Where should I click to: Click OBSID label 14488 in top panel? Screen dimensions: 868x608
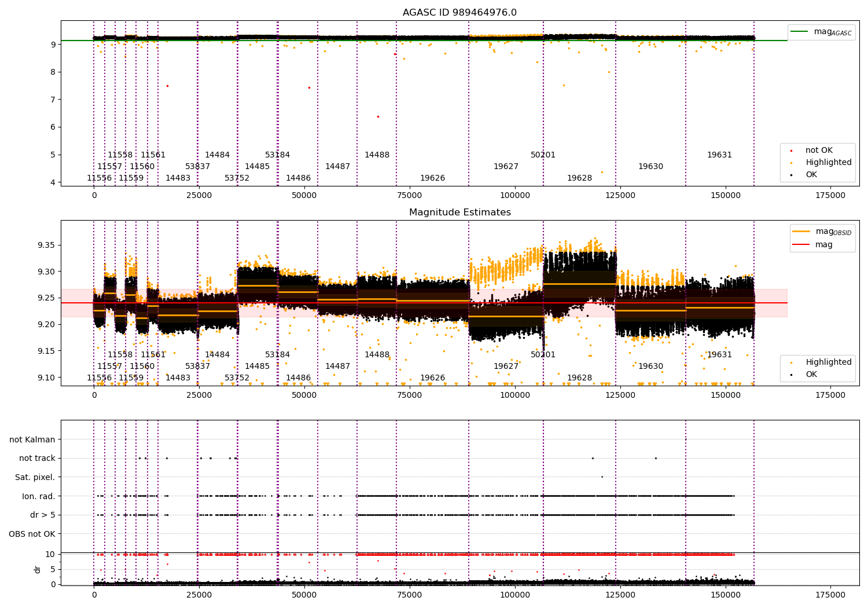coord(377,155)
